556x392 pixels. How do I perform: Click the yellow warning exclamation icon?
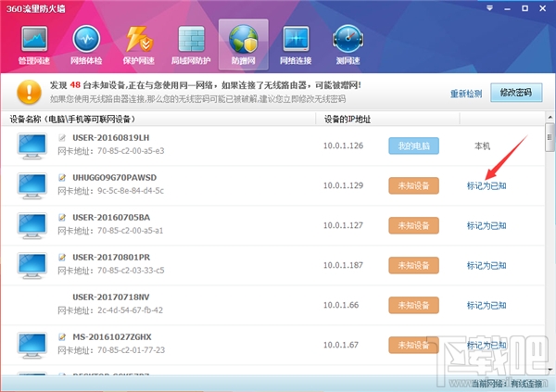coord(29,93)
